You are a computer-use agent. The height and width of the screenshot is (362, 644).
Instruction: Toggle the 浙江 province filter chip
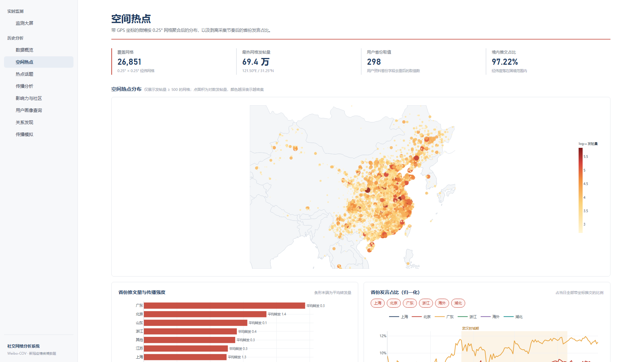pyautogui.click(x=426, y=303)
